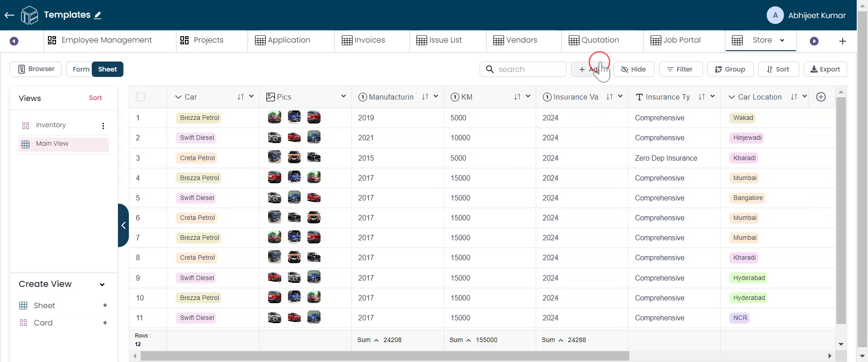Click the Filter button
This screenshot has width=868, height=362.
click(680, 69)
